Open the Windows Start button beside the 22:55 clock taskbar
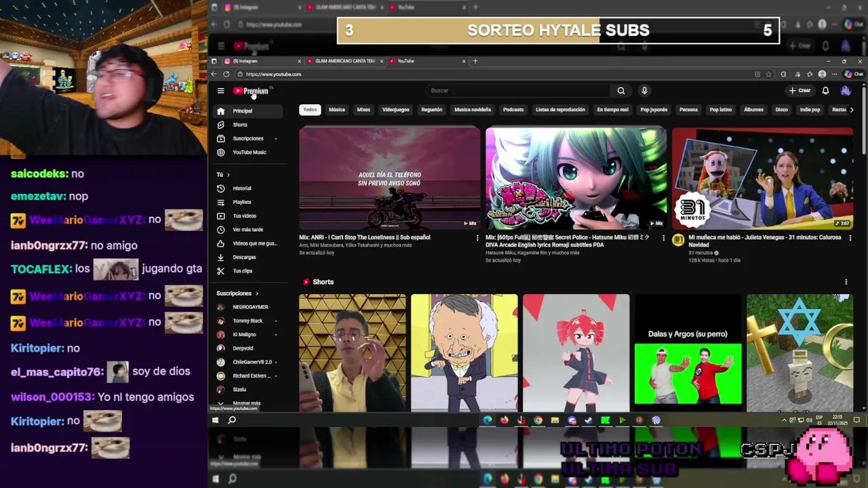The height and width of the screenshot is (488, 868). coord(215,420)
